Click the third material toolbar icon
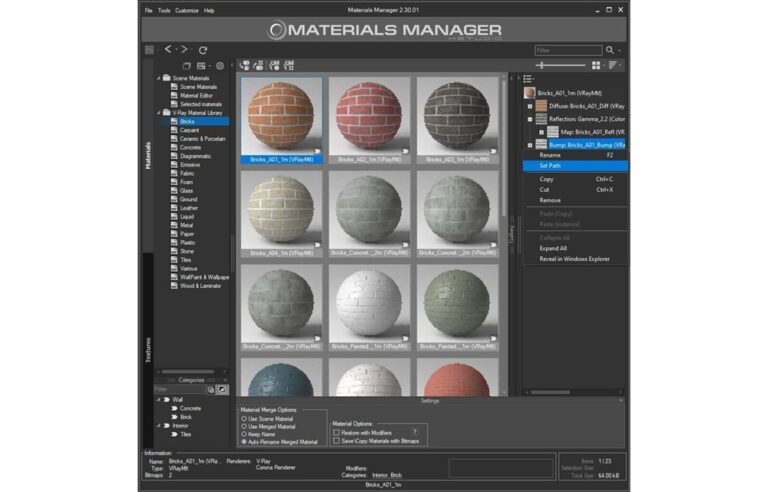 point(274,65)
